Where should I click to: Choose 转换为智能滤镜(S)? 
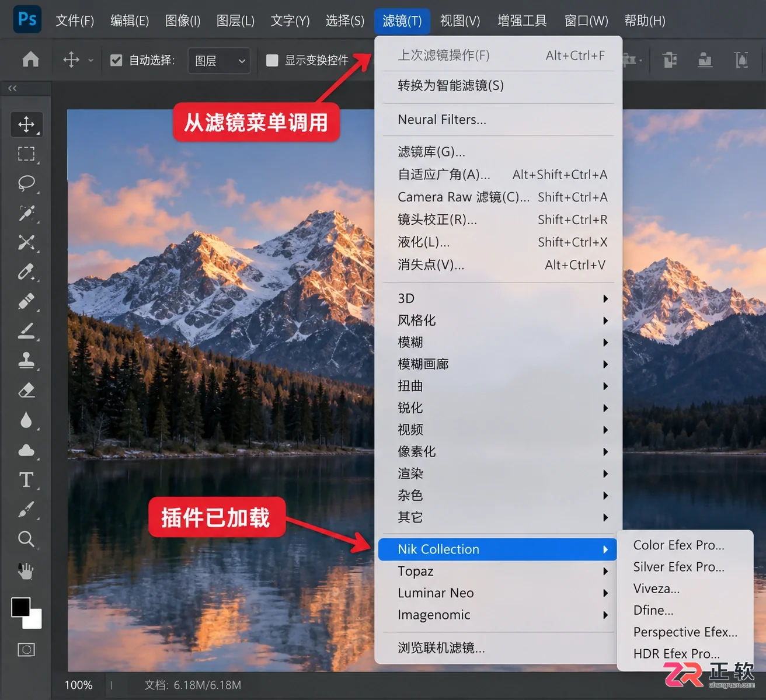click(498, 86)
